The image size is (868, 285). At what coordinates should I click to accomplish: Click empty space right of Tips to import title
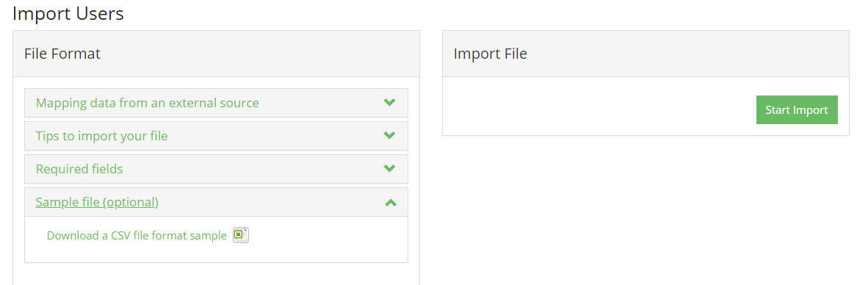(x=275, y=136)
